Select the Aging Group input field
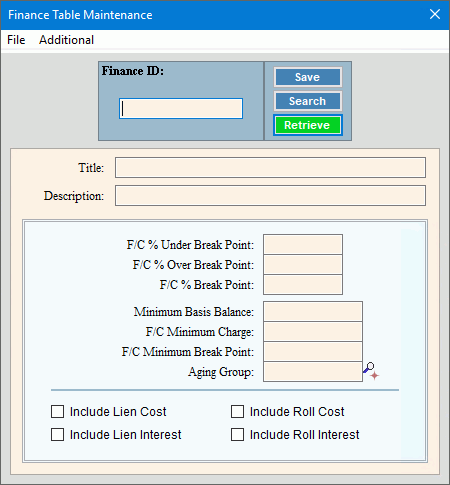The width and height of the screenshot is (450, 485). click(x=313, y=372)
